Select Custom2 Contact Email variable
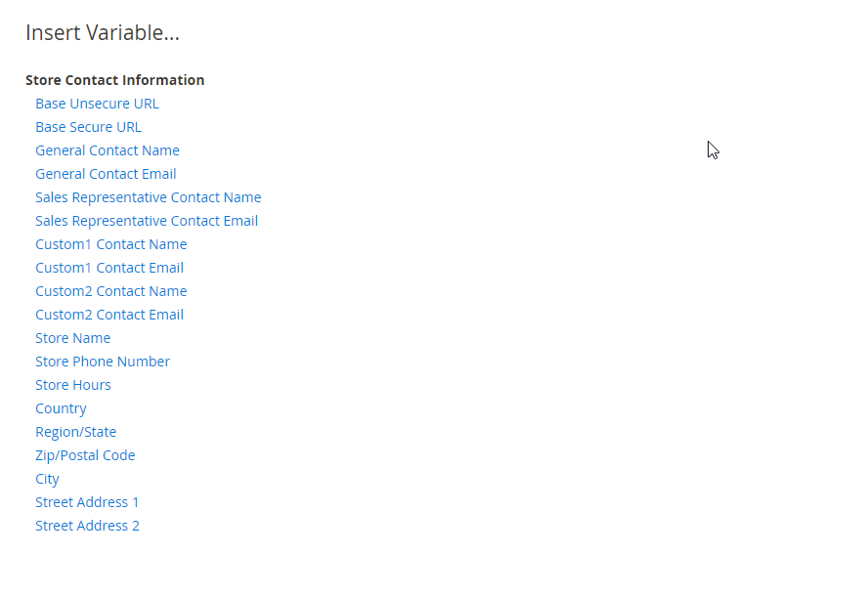The image size is (868, 597). coord(109,315)
